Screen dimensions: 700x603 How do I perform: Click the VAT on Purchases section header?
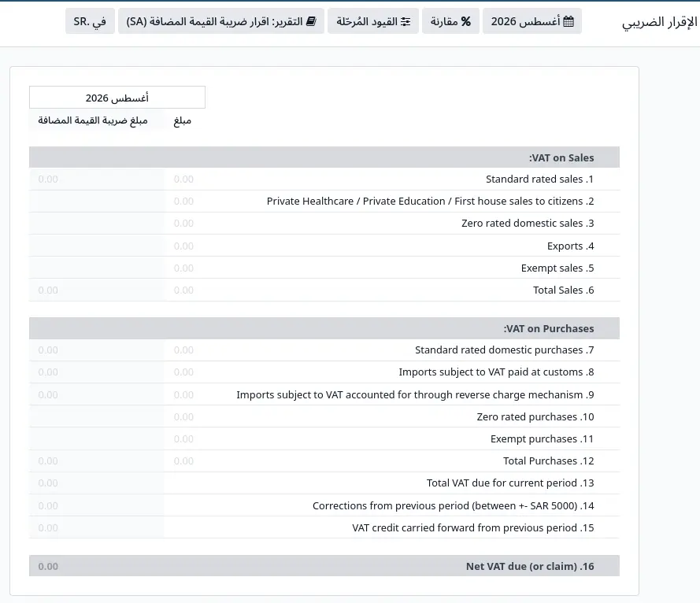coord(324,328)
